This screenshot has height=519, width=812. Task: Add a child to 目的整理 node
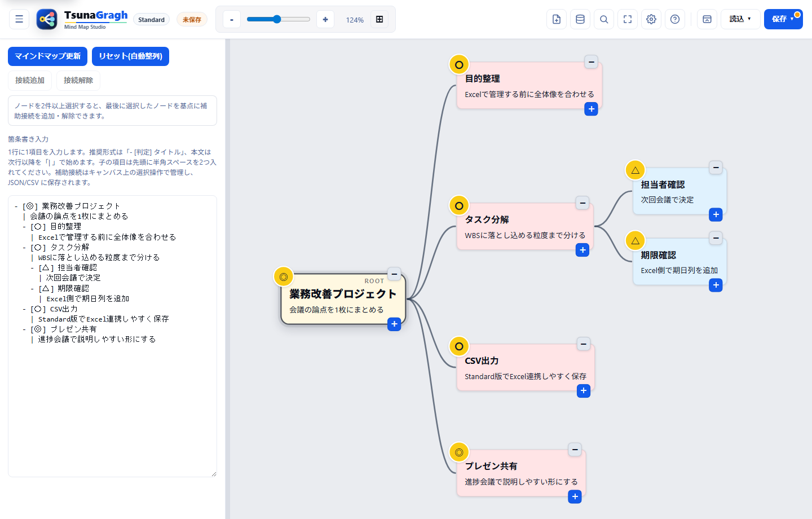pyautogui.click(x=591, y=109)
